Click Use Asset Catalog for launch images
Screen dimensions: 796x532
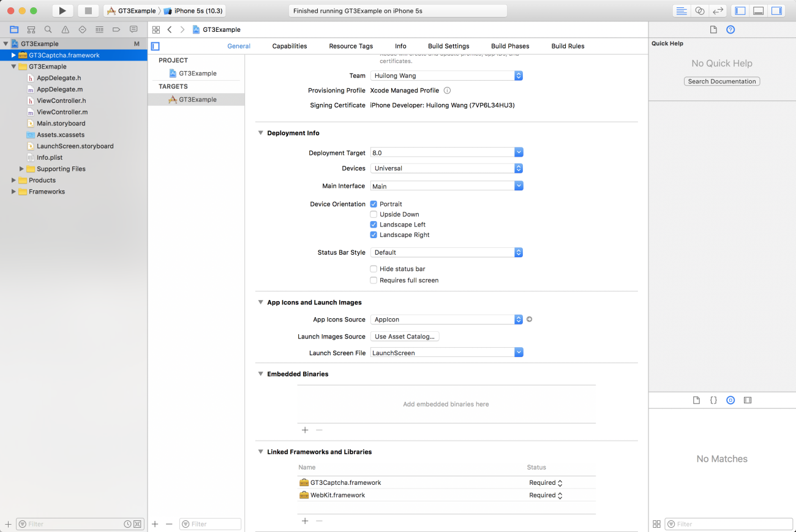pos(404,336)
